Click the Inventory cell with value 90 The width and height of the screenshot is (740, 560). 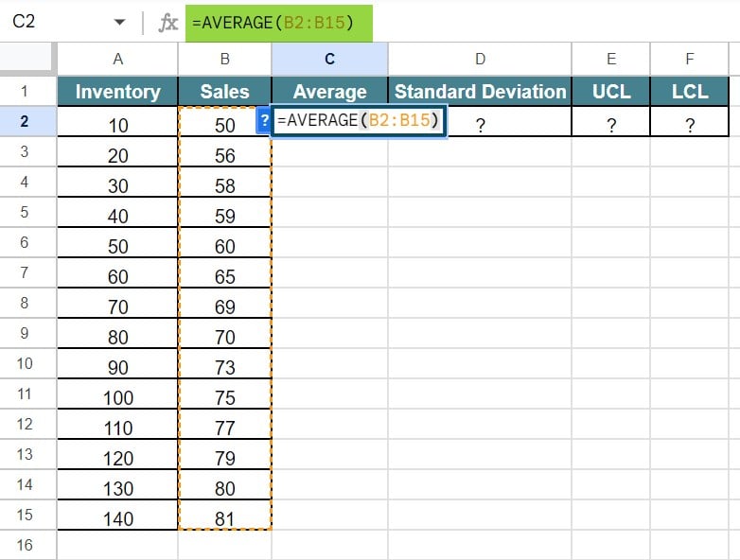pyautogui.click(x=117, y=364)
